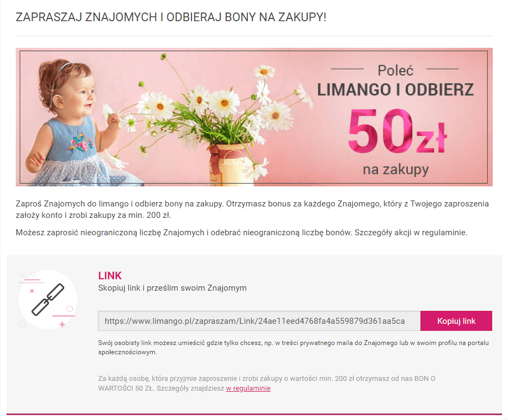
Task: Click the Zaproś Znajomych do limango paragraph
Action: coord(252,209)
